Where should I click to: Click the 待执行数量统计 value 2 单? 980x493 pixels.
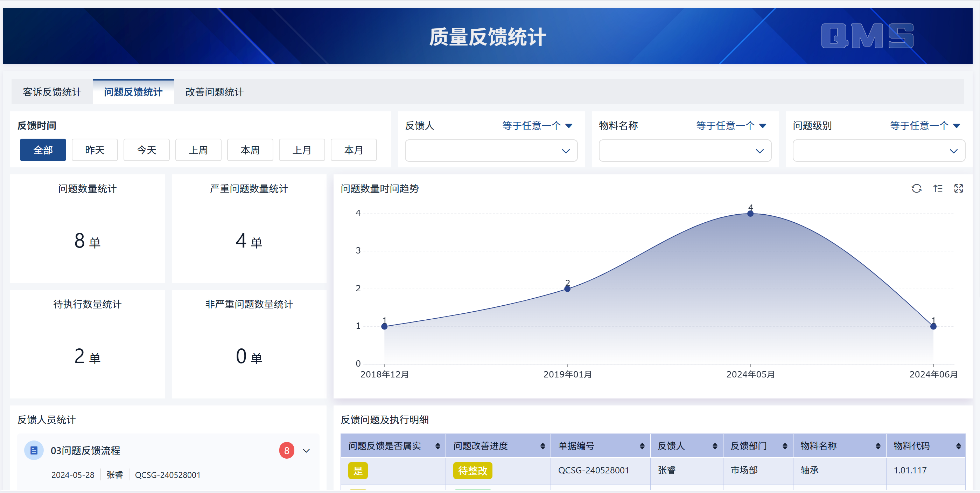87,356
